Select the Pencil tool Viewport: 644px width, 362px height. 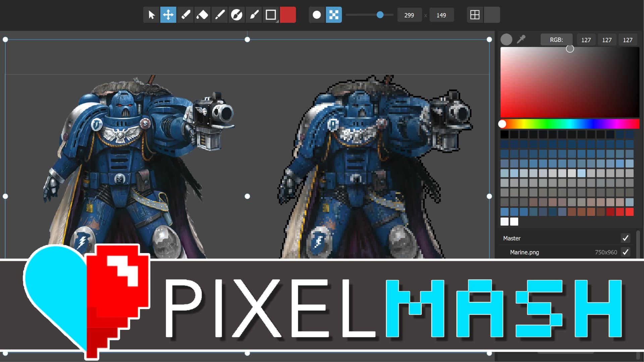point(186,15)
